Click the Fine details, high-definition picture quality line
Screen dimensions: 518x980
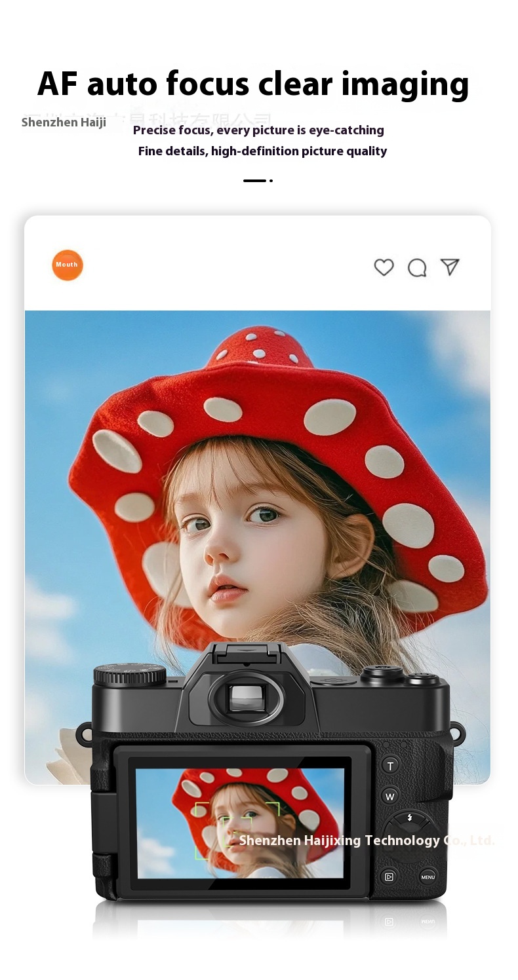[x=262, y=151]
